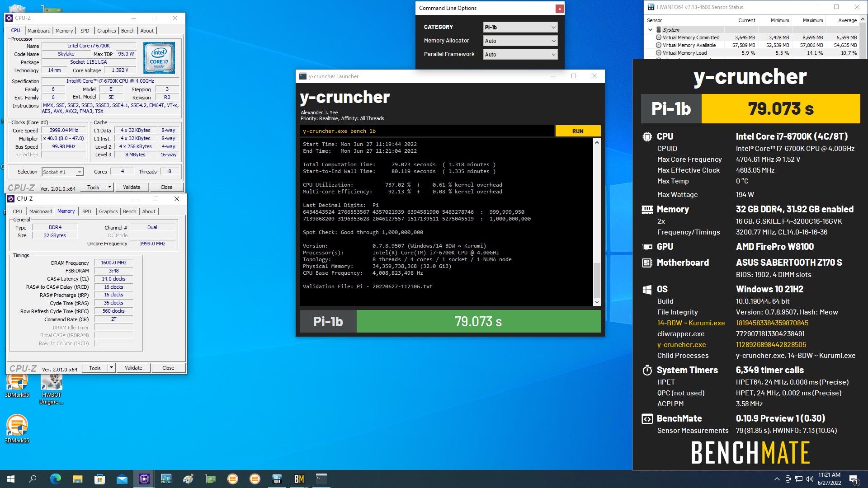The width and height of the screenshot is (868, 488).
Task: Click Close button in lower CPU-Z window
Action: [x=168, y=368]
